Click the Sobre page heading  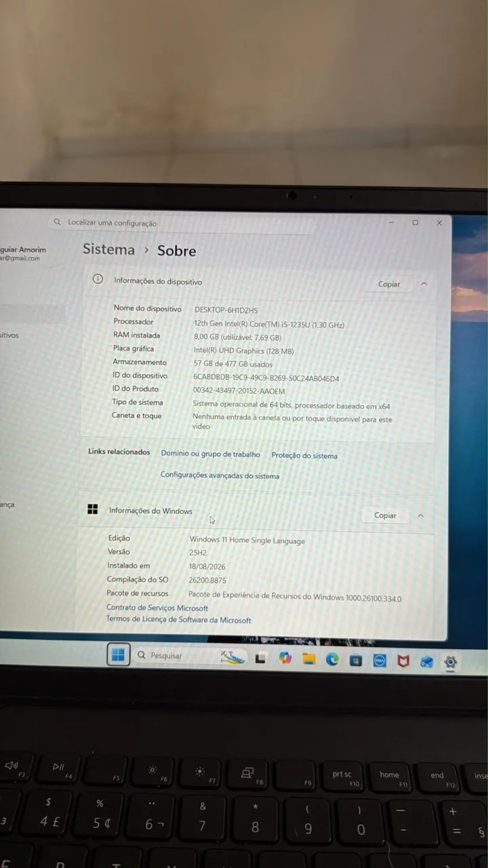pos(176,250)
